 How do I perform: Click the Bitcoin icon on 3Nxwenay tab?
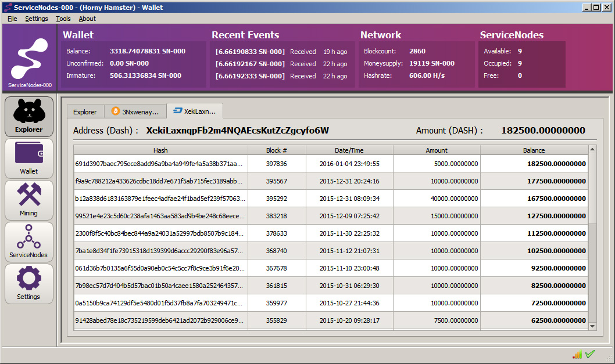(115, 111)
